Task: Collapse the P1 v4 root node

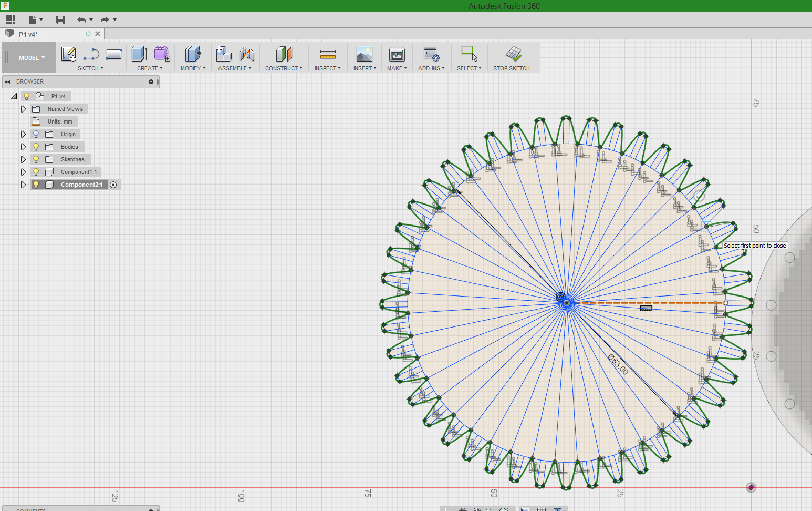Action: pos(14,96)
